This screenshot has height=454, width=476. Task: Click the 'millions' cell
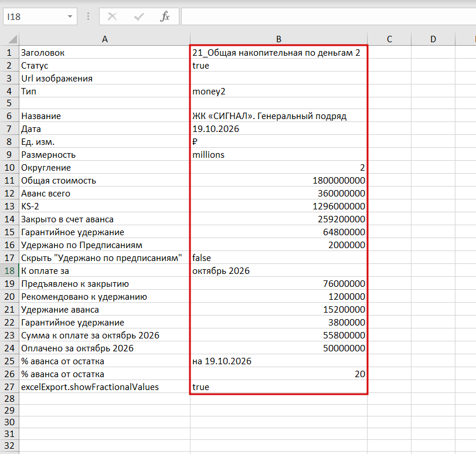(x=278, y=155)
